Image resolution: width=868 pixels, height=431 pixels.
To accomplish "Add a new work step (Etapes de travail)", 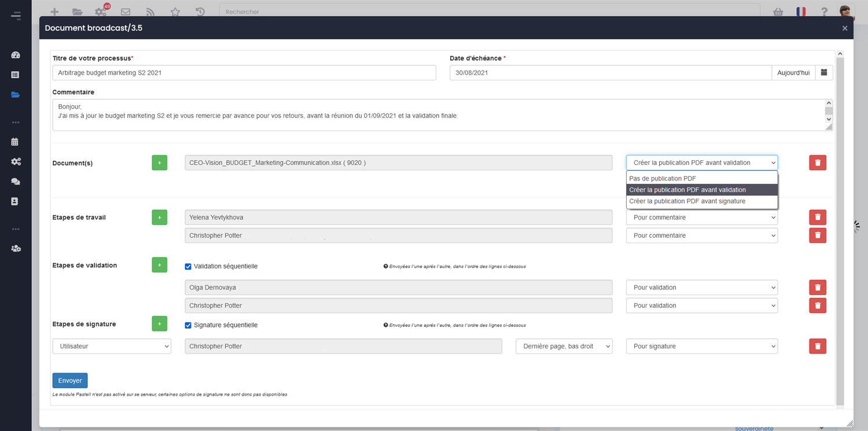I will pyautogui.click(x=159, y=218).
